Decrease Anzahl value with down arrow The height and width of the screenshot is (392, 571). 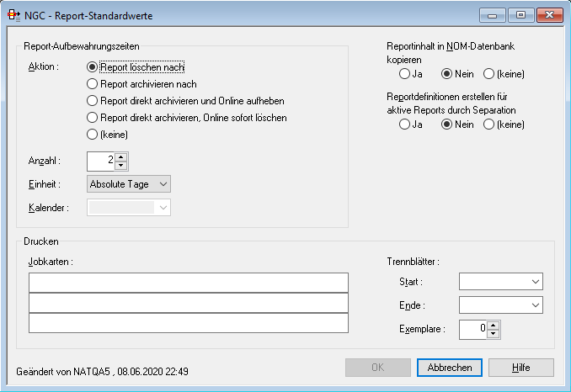tap(121, 165)
